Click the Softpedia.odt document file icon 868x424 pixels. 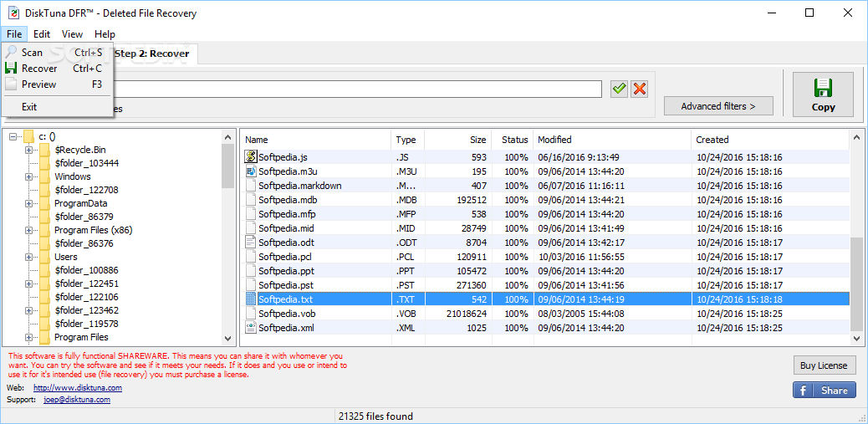251,243
